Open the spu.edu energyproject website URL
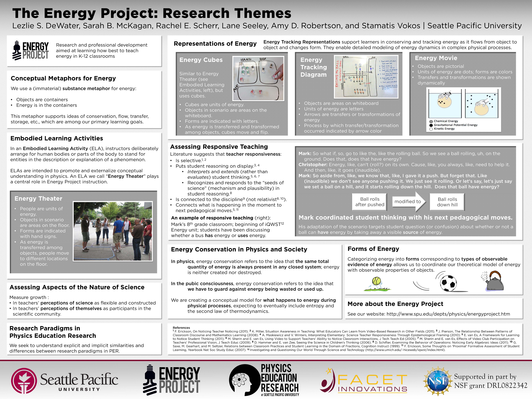This screenshot has width=532, height=399. 448,314
